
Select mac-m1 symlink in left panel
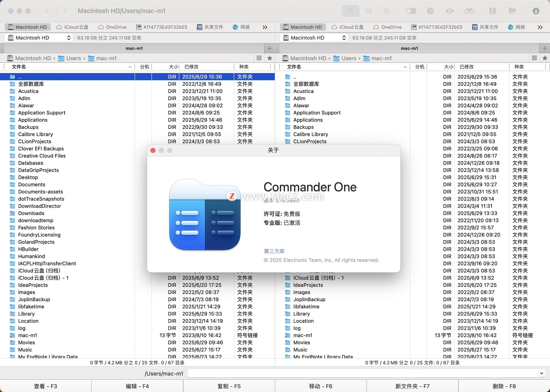[27, 335]
